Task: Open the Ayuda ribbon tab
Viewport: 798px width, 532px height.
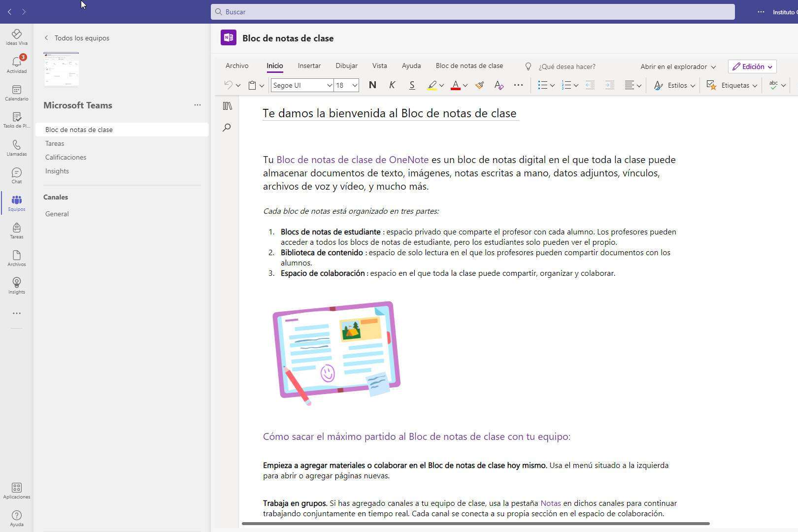Action: [x=411, y=66]
